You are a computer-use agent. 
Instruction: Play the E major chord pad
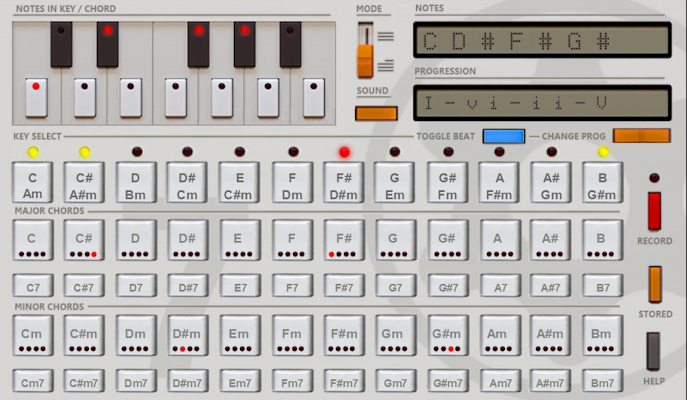(x=240, y=240)
